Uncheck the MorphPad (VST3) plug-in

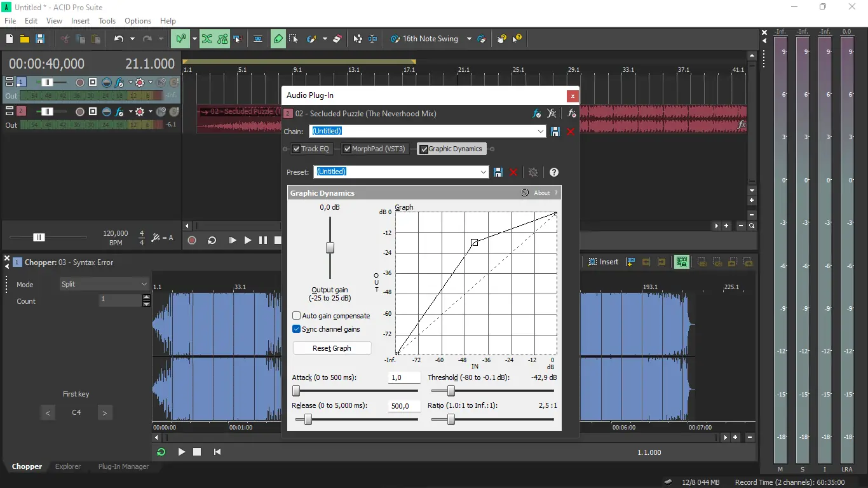[x=347, y=148]
